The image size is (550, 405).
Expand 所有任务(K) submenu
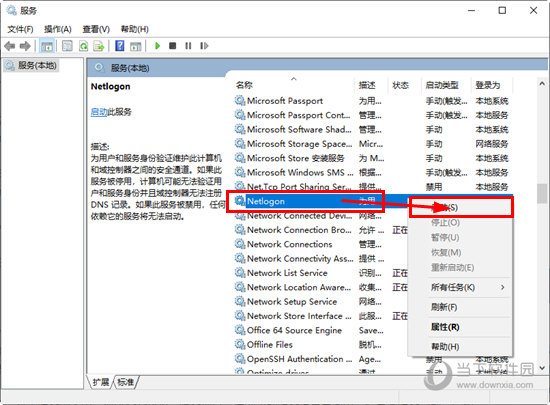click(461, 288)
